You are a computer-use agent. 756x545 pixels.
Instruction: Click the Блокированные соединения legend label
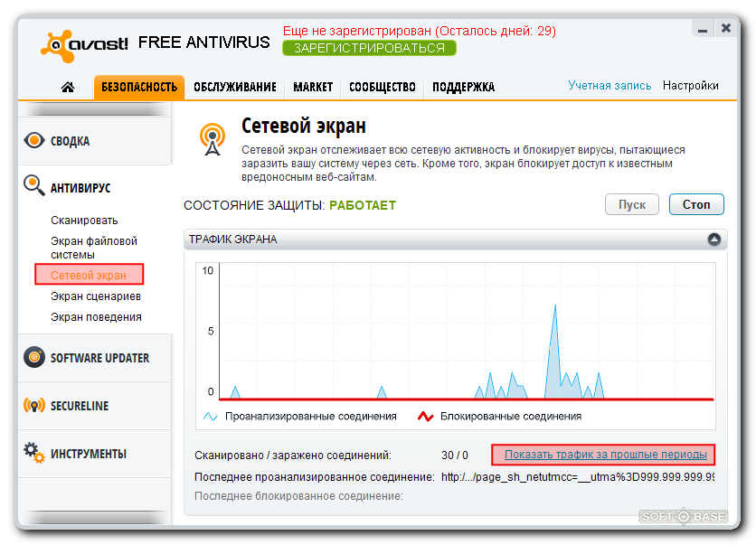coord(511,417)
